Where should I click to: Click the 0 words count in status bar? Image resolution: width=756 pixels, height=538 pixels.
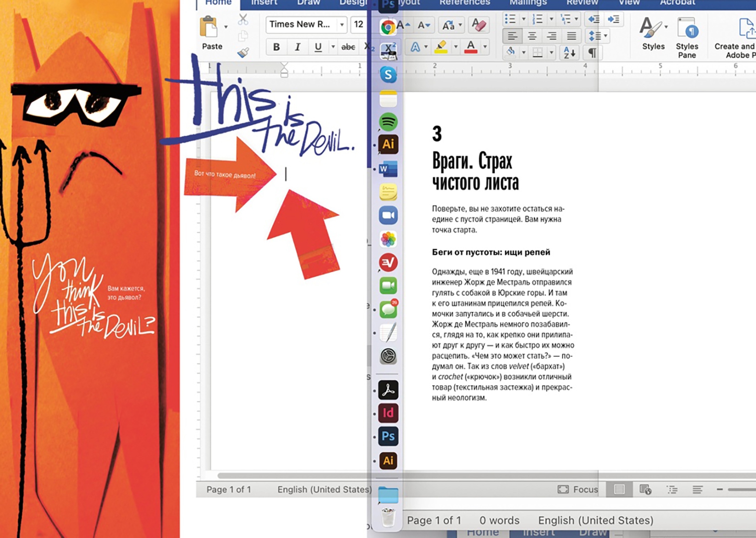tap(499, 520)
